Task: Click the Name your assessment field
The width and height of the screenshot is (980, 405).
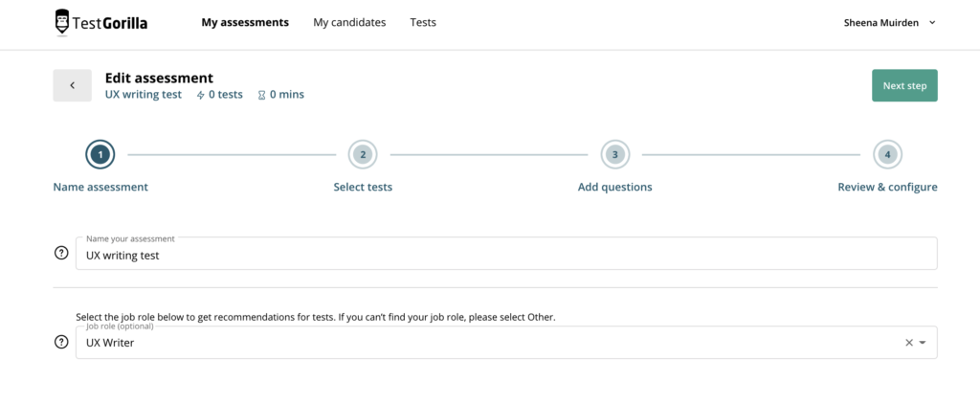Action: pos(505,256)
